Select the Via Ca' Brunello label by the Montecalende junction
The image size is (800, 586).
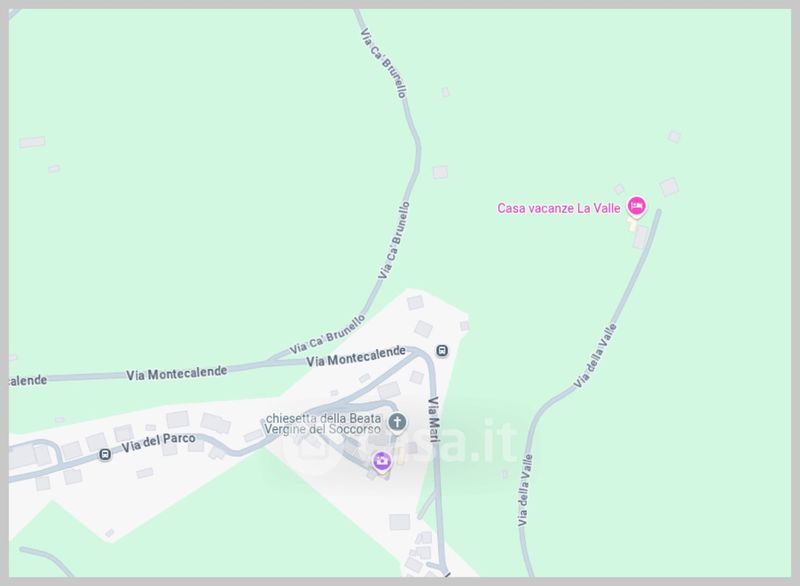pyautogui.click(x=328, y=335)
